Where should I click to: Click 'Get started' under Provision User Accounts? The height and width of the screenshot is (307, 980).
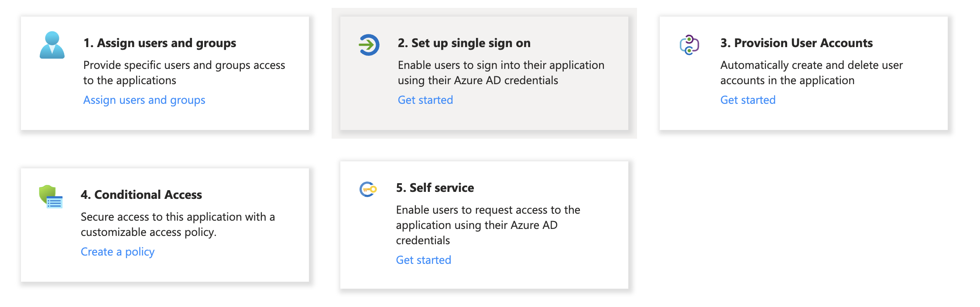point(748,100)
